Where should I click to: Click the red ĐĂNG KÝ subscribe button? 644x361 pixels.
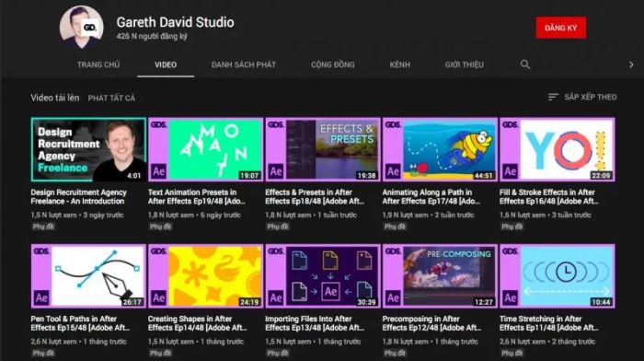(560, 28)
